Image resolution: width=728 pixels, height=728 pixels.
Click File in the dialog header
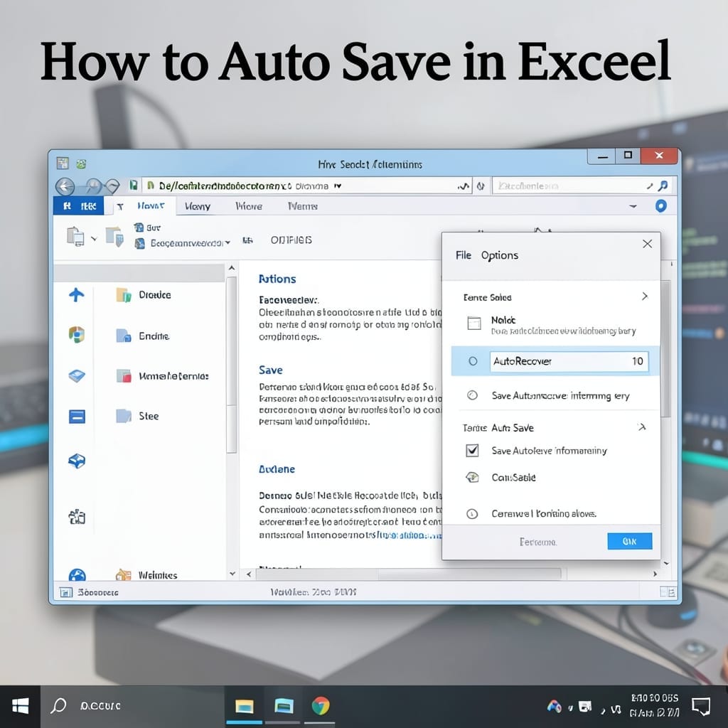point(464,255)
